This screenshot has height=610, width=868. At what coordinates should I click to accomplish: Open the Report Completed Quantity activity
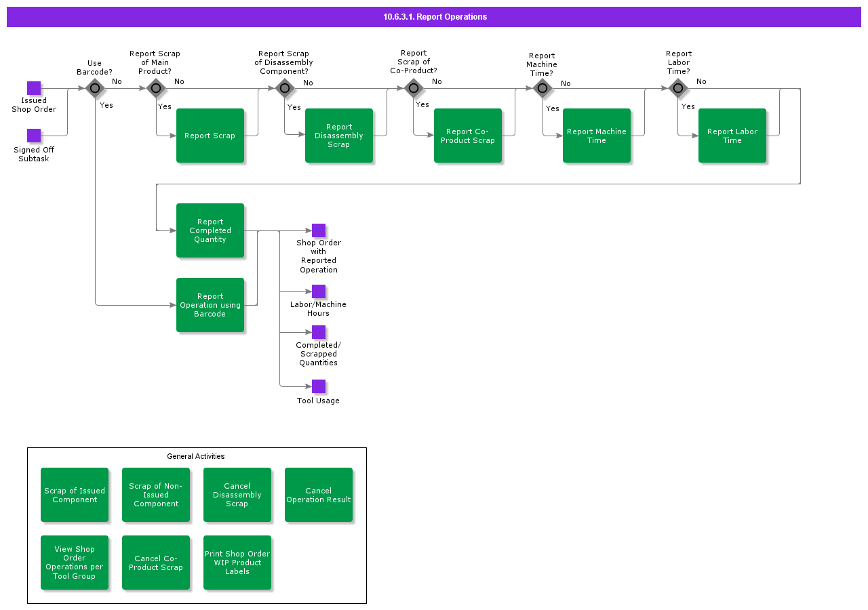(x=210, y=230)
